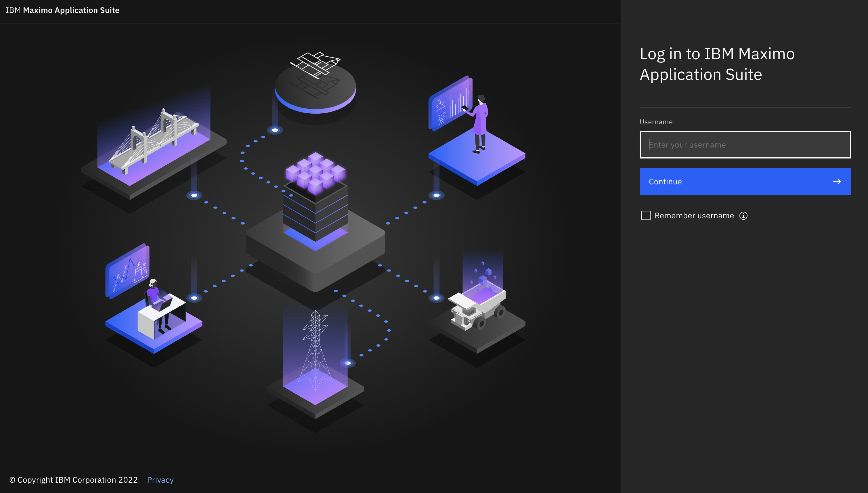Click the Username input field
Screen dimensions: 868x493
click(745, 145)
